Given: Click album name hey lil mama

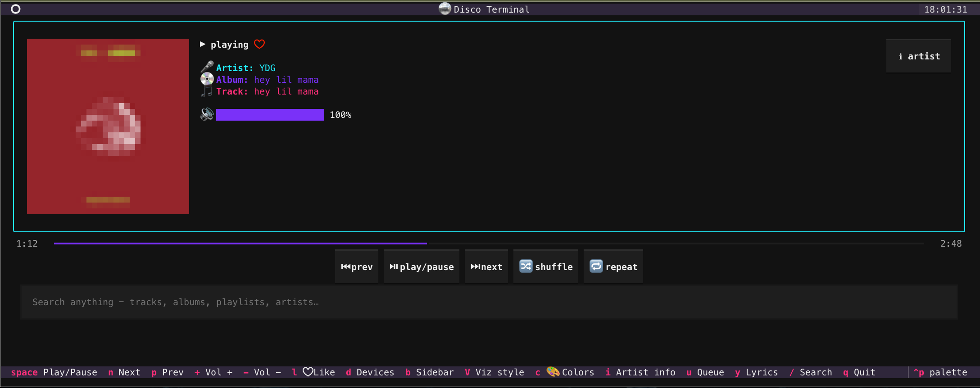Looking at the screenshot, I should (286, 80).
